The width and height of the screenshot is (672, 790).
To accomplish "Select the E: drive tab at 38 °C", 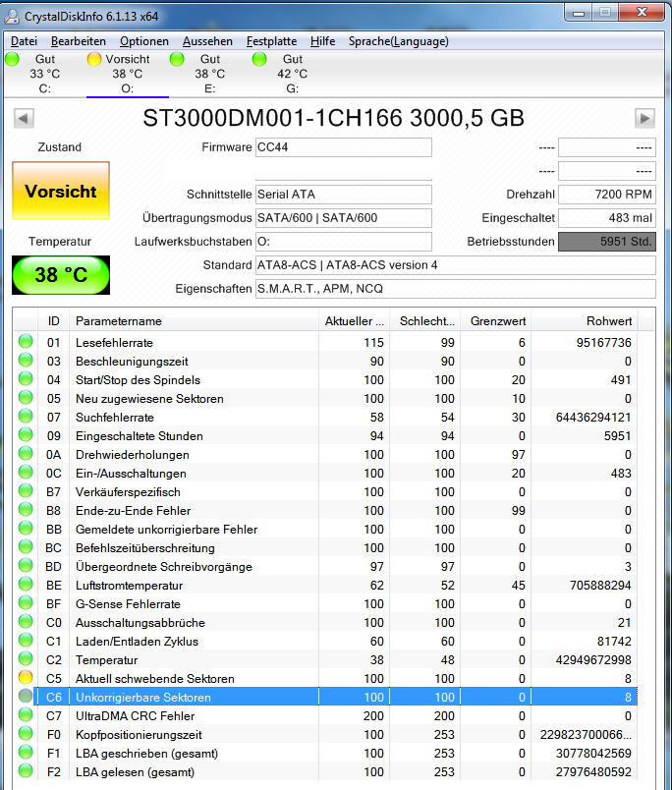I will click(210, 74).
